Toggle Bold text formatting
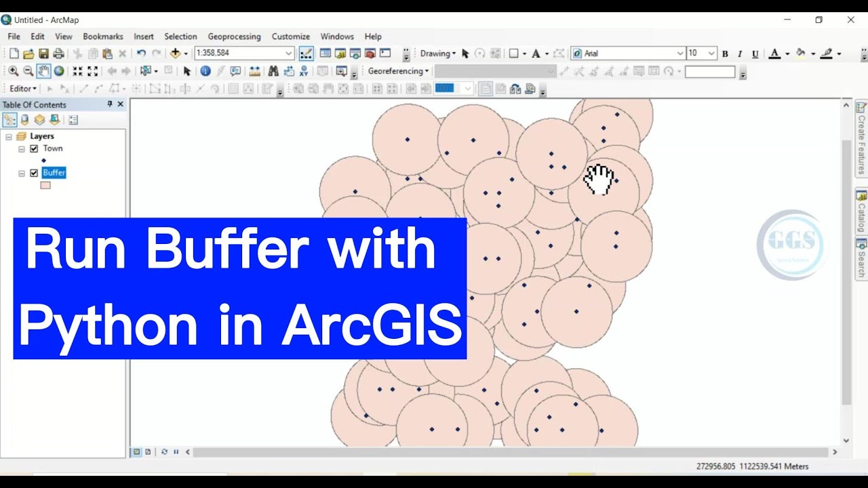868x488 pixels. [725, 54]
